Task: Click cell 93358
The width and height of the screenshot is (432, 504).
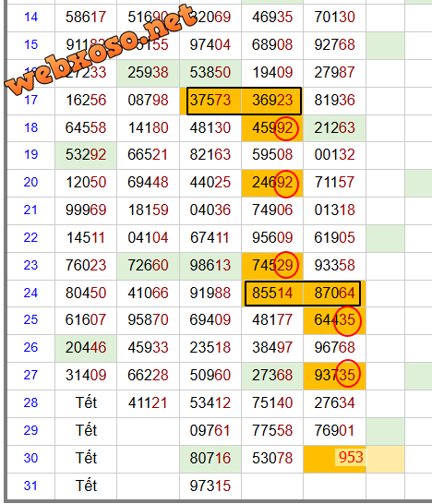Action: pyautogui.click(x=334, y=265)
